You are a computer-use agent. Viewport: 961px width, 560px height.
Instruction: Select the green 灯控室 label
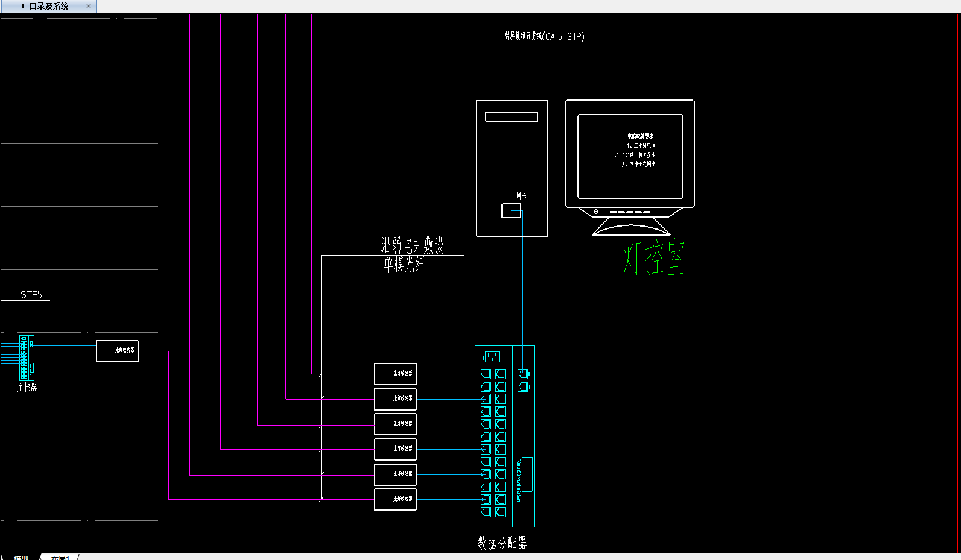(x=654, y=256)
